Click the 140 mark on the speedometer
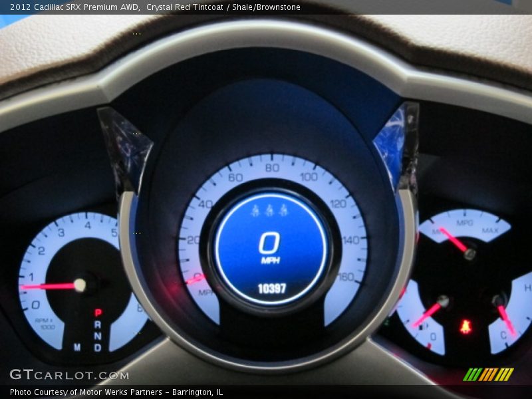This screenshot has width=532, height=399. [x=351, y=240]
